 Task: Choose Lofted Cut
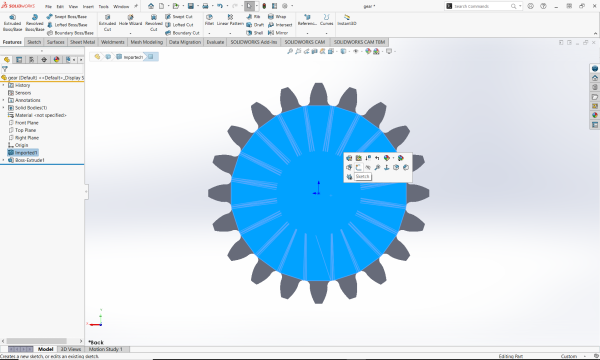click(x=179, y=24)
